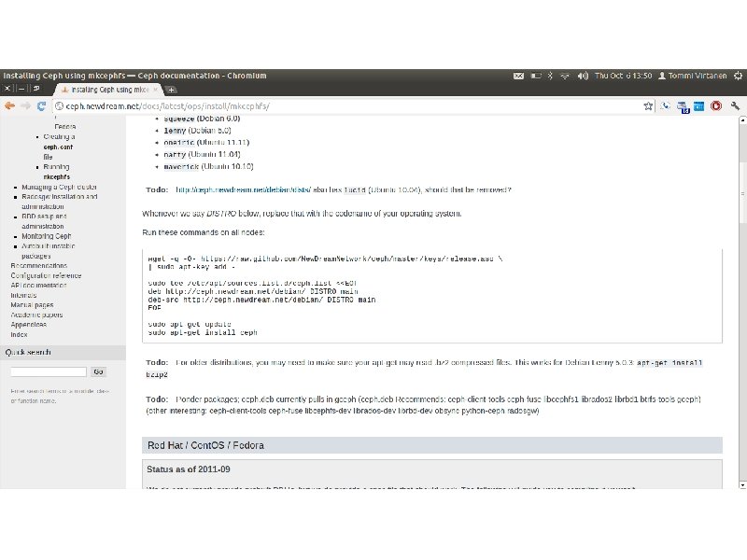Open the Chromium wrench settings menu
Screen dimensions: 747x560
[735, 105]
